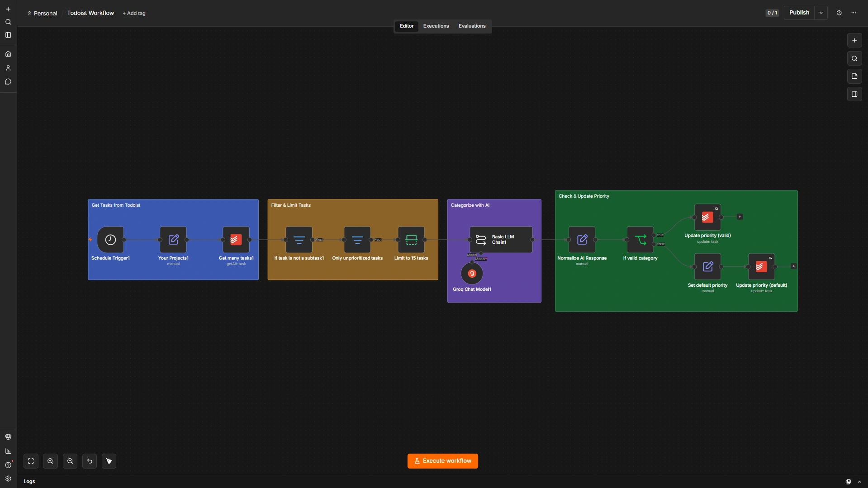Select the Your Projects1 edit node
Image resolution: width=868 pixels, height=488 pixels.
(173, 240)
